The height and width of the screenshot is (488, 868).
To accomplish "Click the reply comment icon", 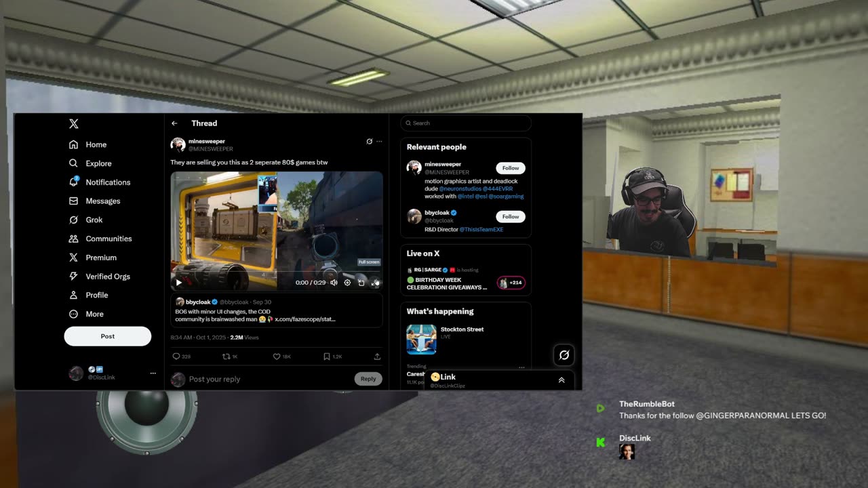I will (176, 357).
